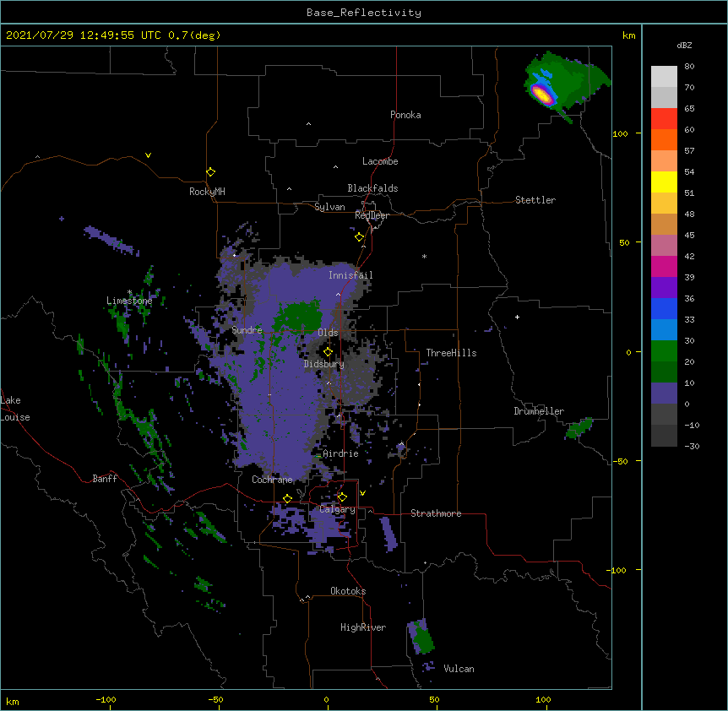The width and height of the screenshot is (728, 711).
Task: Select the ThreeHills label
Action: coord(451,353)
